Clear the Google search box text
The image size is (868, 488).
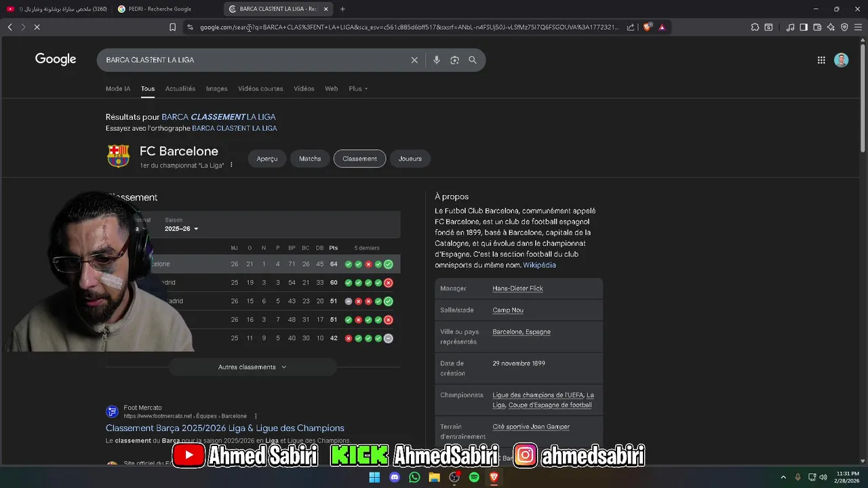click(414, 60)
